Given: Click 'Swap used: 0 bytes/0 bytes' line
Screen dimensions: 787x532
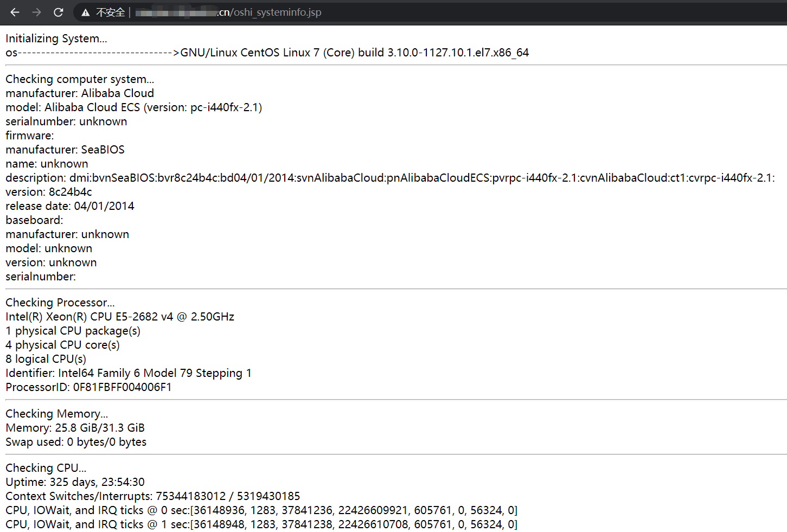Looking at the screenshot, I should 76,442.
